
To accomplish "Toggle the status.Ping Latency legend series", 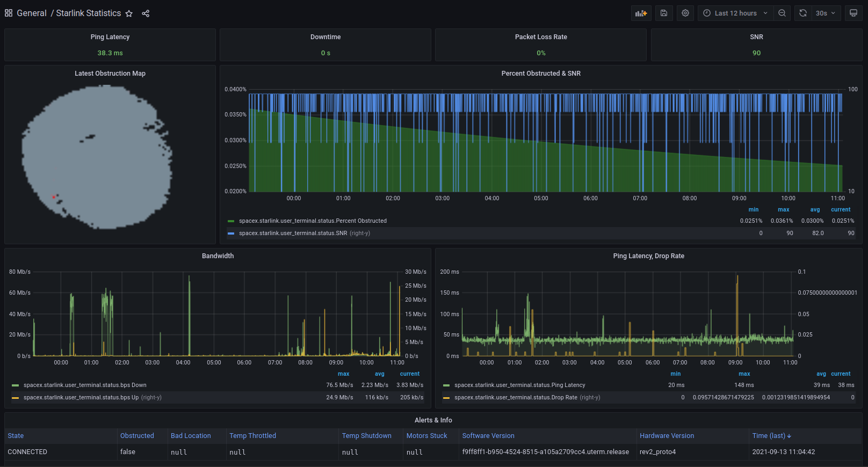I will pyautogui.click(x=520, y=385).
